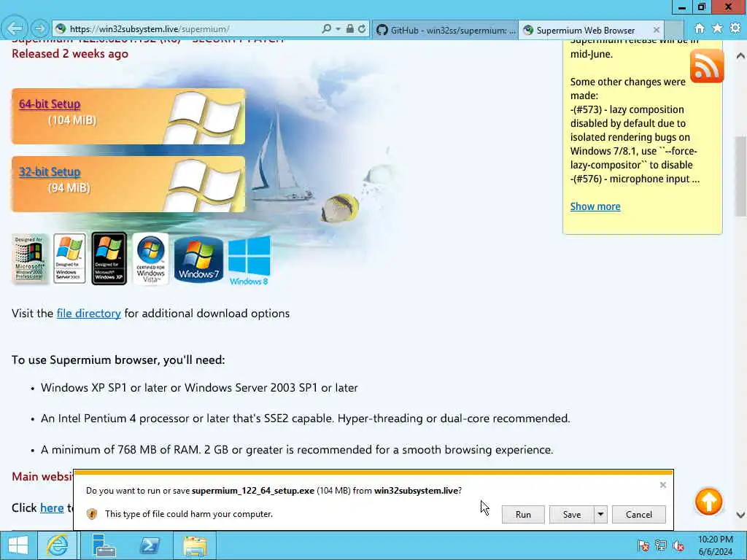Launch PowerShell from the taskbar
The width and height of the screenshot is (747, 560).
click(150, 545)
